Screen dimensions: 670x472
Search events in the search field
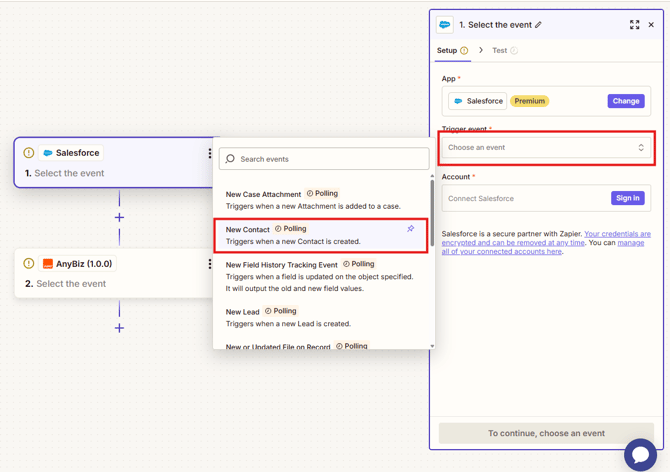pyautogui.click(x=324, y=159)
